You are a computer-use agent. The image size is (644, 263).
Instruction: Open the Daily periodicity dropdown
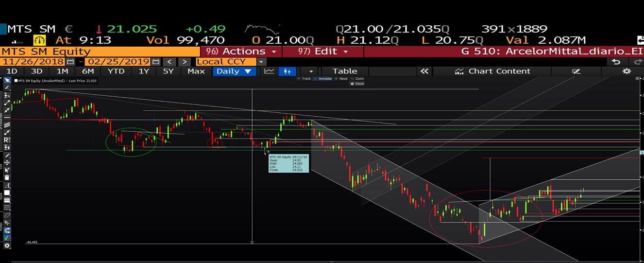(234, 71)
